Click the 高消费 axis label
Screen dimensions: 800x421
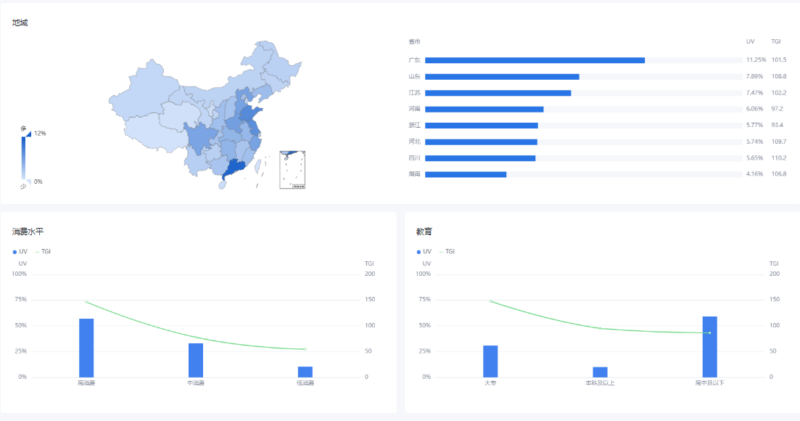(86, 383)
